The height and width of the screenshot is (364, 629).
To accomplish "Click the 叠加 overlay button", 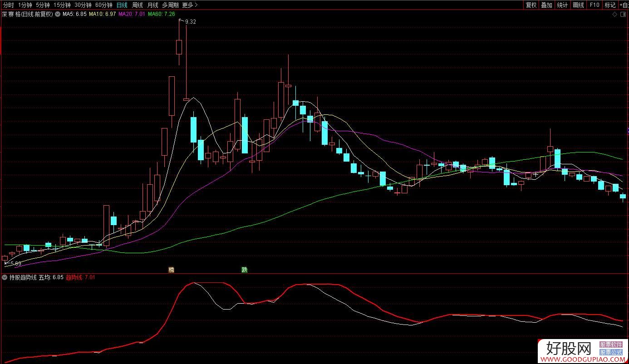I will pyautogui.click(x=547, y=5).
